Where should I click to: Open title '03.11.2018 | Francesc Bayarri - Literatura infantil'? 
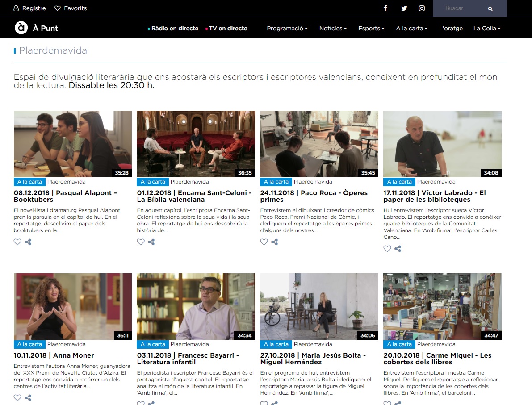pyautogui.click(x=188, y=359)
